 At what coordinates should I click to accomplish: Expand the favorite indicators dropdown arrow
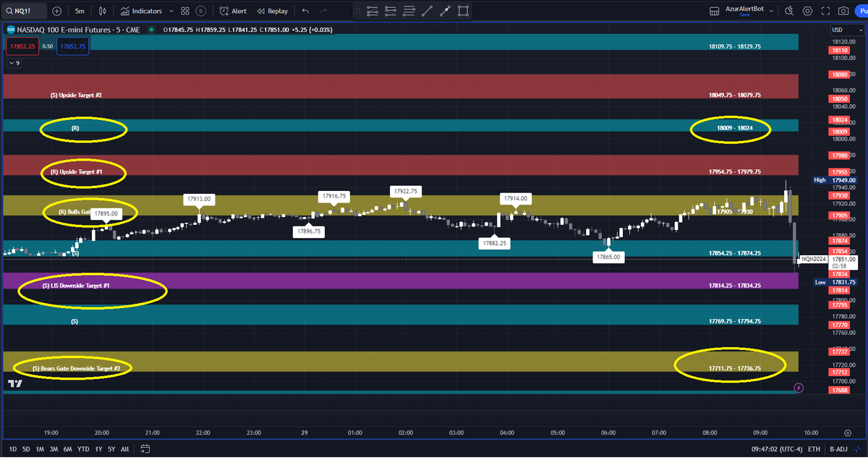click(170, 11)
